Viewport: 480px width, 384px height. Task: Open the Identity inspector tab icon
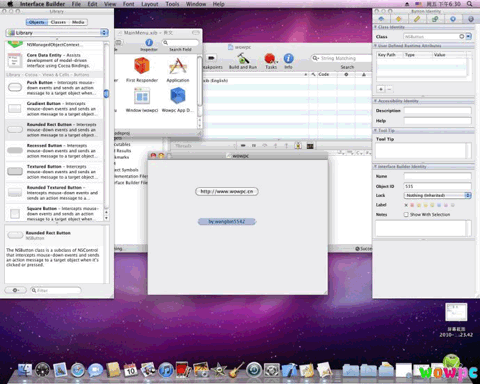(x=471, y=19)
